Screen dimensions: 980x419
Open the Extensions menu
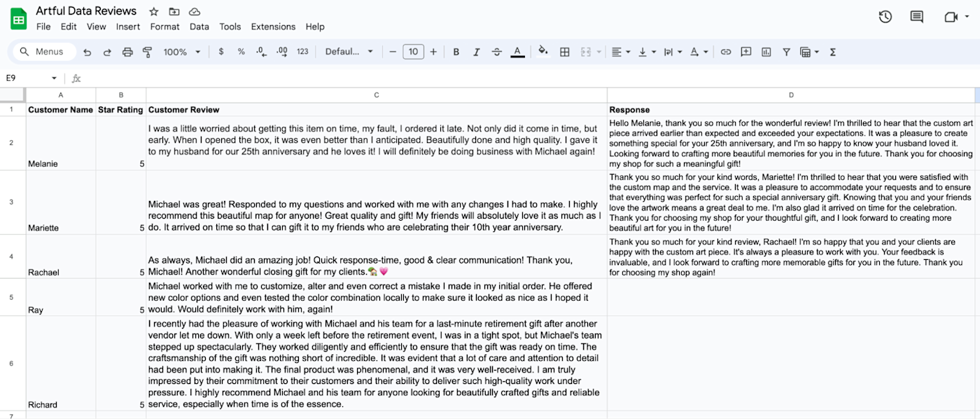click(x=273, y=27)
